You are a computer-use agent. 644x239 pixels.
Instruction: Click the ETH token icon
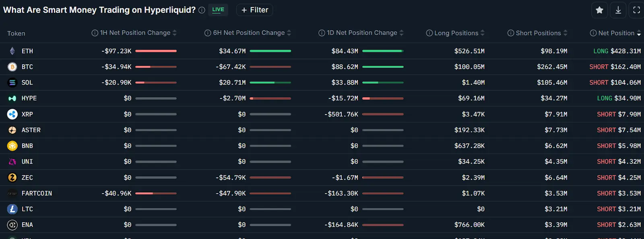(12, 51)
